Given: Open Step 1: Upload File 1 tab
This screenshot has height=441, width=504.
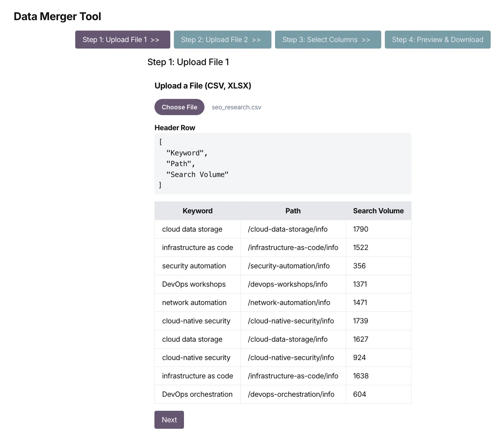Looking at the screenshot, I should (122, 40).
